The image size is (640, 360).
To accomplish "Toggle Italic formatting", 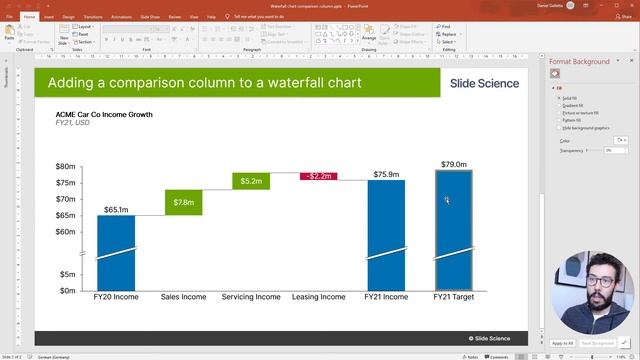I will pyautogui.click(x=114, y=40).
